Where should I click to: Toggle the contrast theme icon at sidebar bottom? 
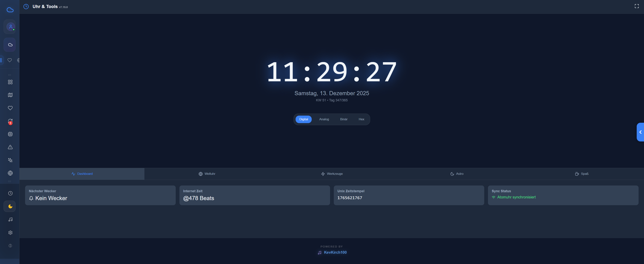(x=10, y=245)
